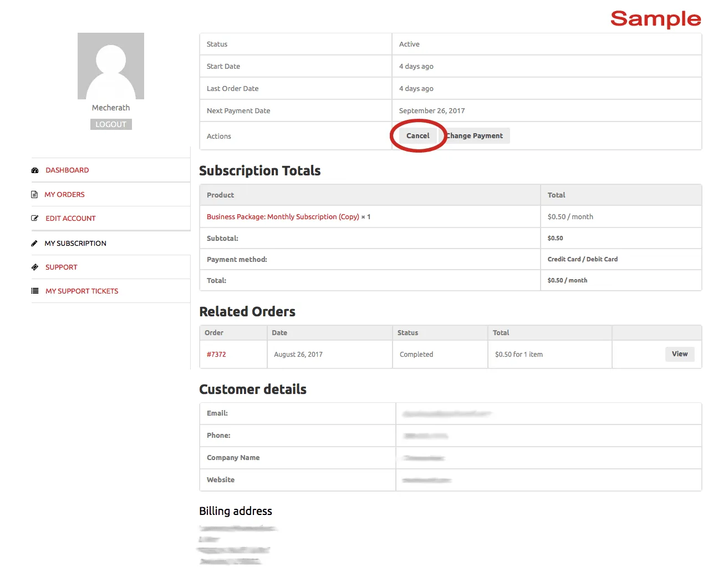The height and width of the screenshot is (576, 728).
Task: Click the Product column header
Action: coord(221,195)
